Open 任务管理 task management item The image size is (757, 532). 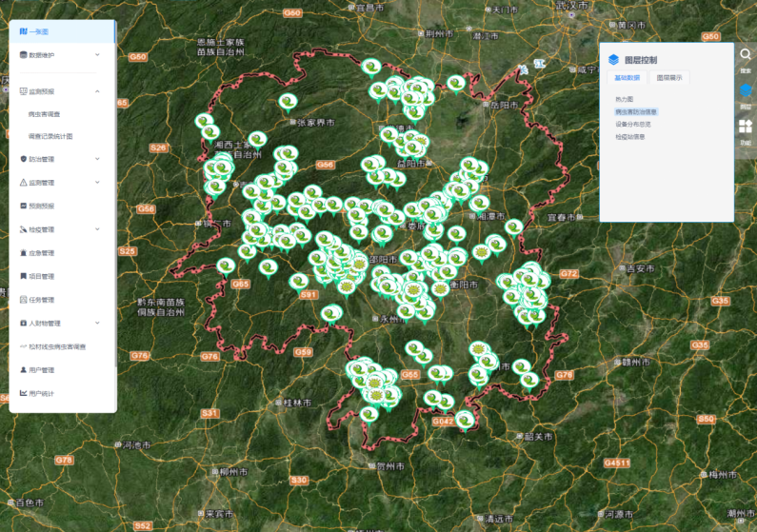[x=41, y=300]
